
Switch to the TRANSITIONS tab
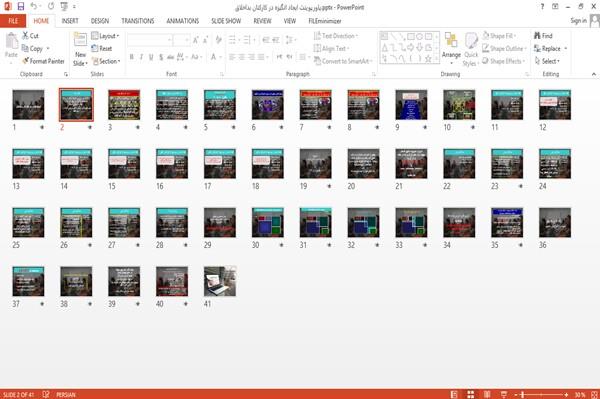(138, 21)
